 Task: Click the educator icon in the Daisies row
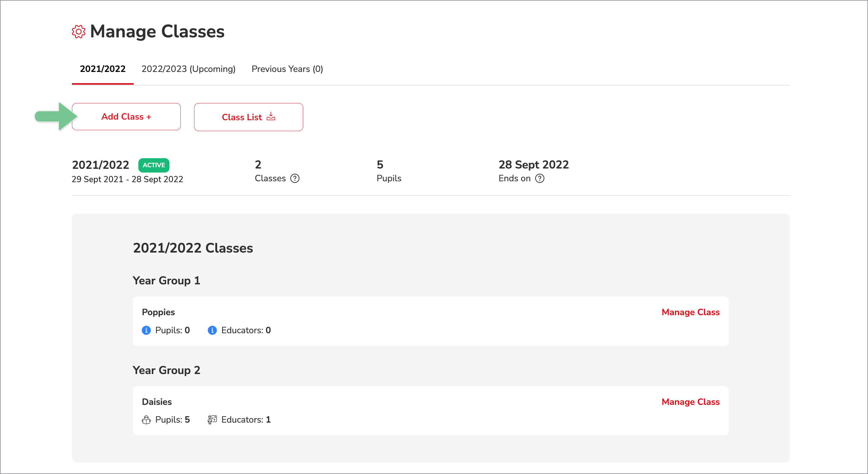[x=212, y=419]
